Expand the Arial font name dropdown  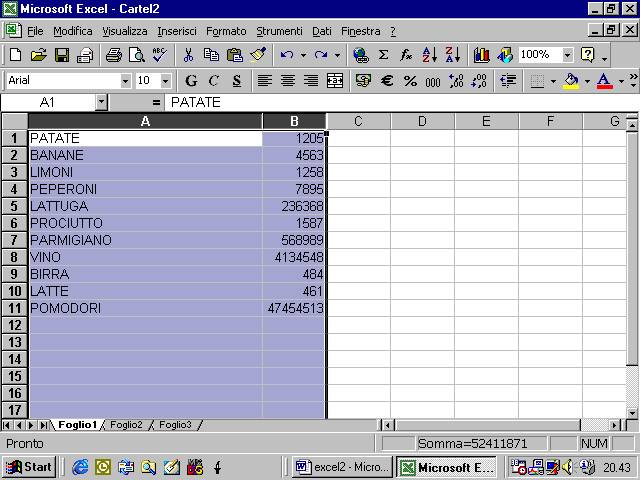(x=125, y=81)
